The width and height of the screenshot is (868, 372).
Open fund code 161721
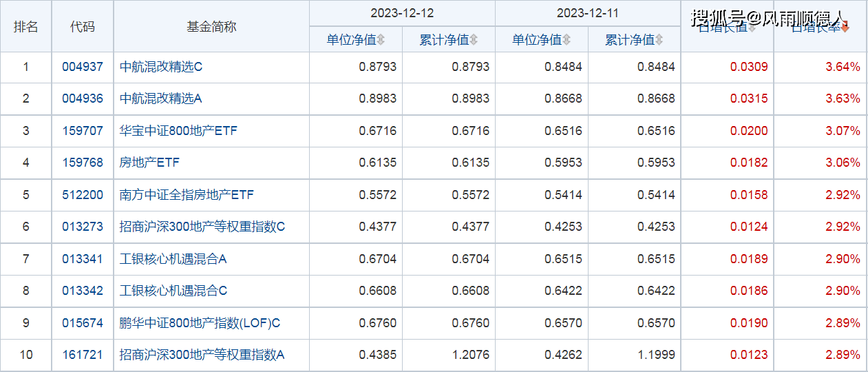tap(83, 355)
